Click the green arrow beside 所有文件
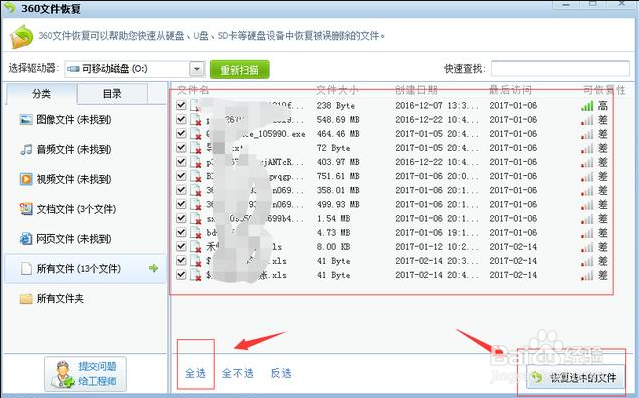 154,268
